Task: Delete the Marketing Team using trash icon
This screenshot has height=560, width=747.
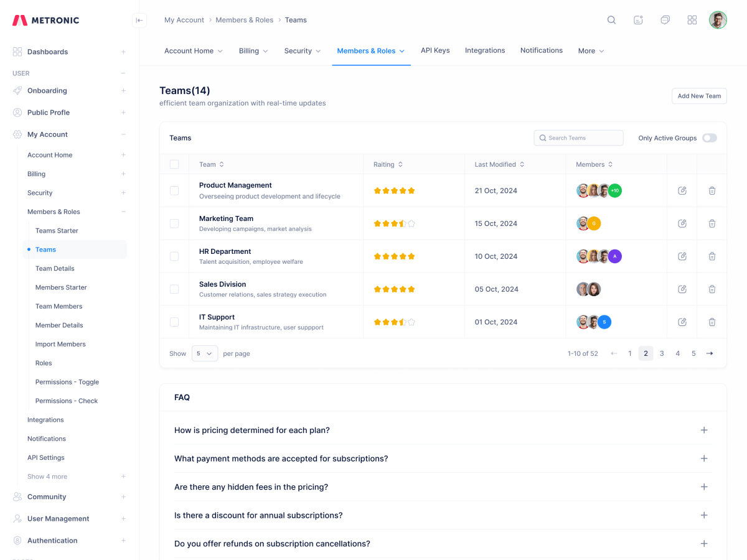Action: [x=712, y=223]
